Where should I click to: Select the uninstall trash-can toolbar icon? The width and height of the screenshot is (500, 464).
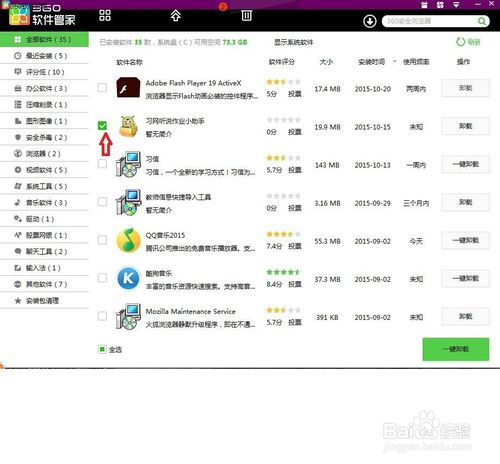pyautogui.click(x=247, y=15)
